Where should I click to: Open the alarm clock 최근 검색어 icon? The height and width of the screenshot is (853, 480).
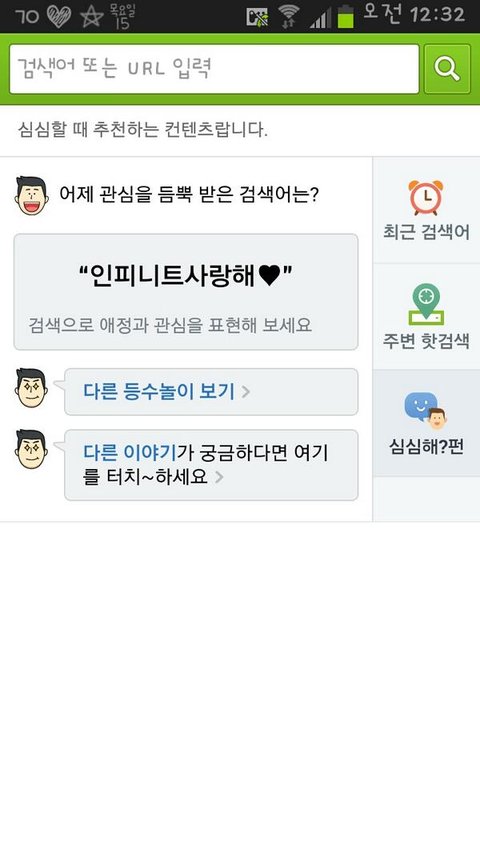click(426, 197)
